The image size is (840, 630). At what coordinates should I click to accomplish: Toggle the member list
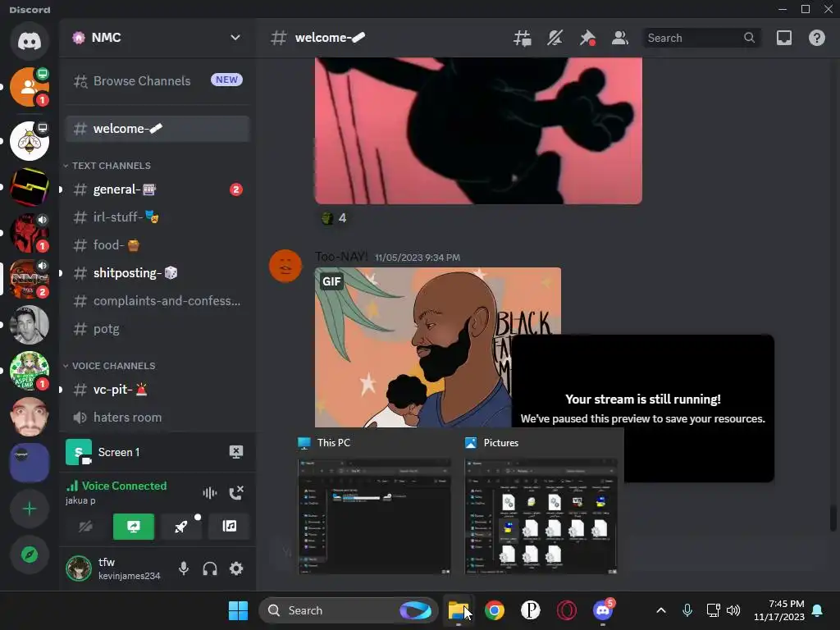(620, 38)
